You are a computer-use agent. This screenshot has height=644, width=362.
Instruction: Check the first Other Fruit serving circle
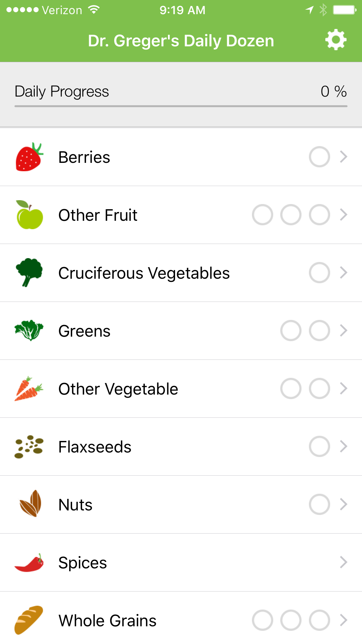[x=263, y=215]
